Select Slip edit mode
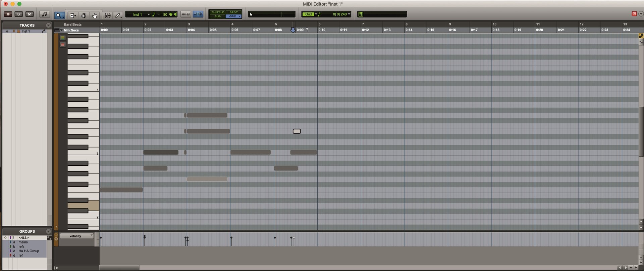Image resolution: width=644 pixels, height=271 pixels. (x=217, y=16)
